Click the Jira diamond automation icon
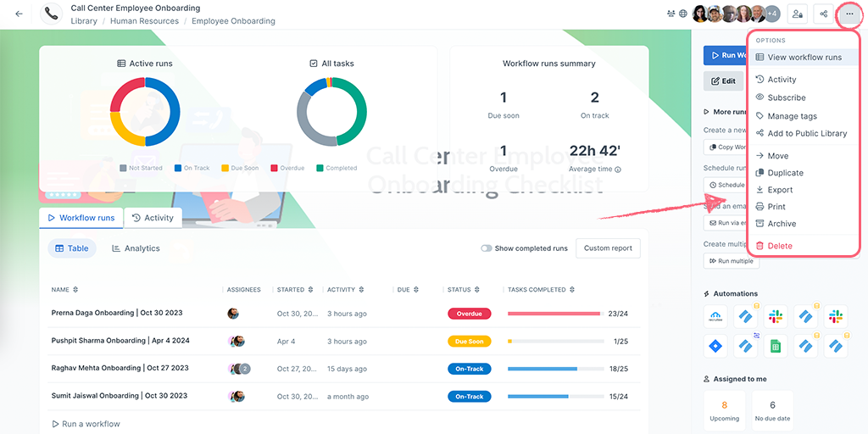868x434 pixels. click(x=716, y=345)
